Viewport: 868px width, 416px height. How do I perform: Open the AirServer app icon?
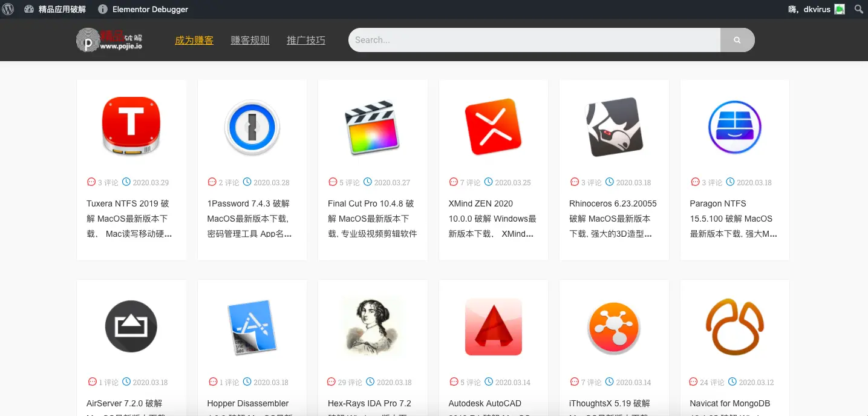(131, 327)
